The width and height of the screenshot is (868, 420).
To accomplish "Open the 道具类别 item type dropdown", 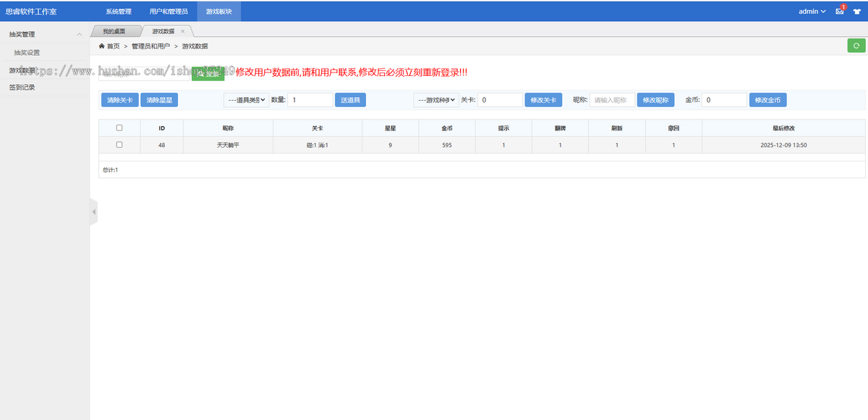I will [244, 100].
